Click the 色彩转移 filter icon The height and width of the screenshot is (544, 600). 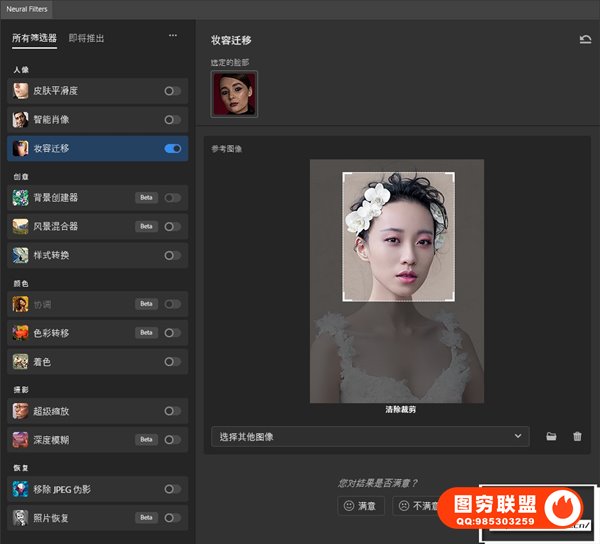click(20, 333)
